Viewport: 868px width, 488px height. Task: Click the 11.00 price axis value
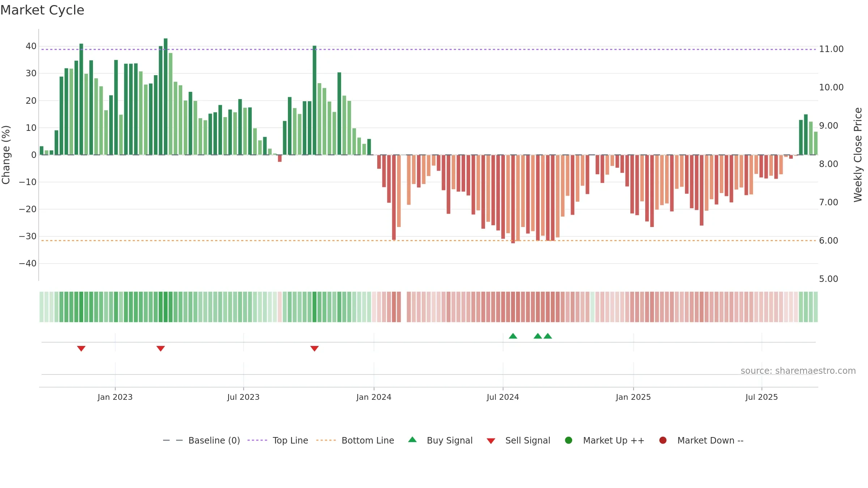click(831, 49)
